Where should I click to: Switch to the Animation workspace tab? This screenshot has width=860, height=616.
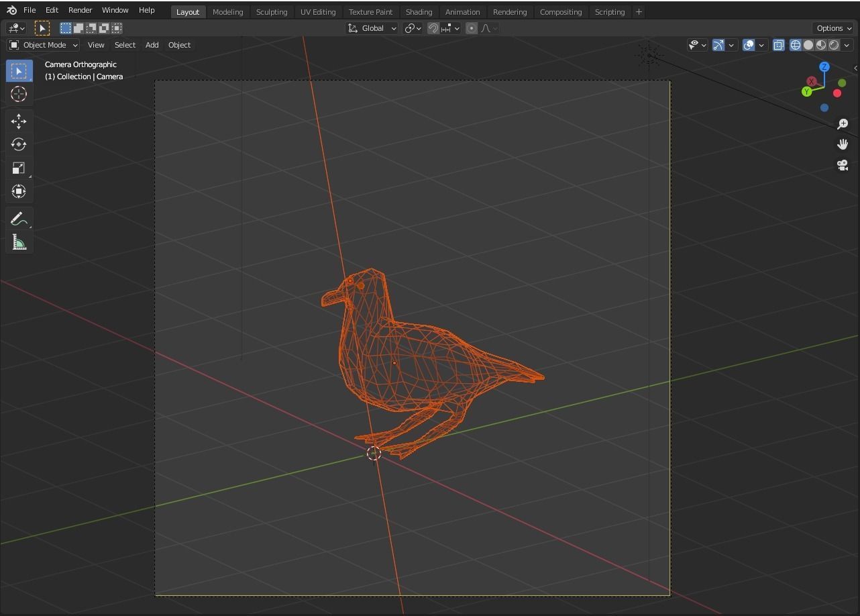pos(462,12)
